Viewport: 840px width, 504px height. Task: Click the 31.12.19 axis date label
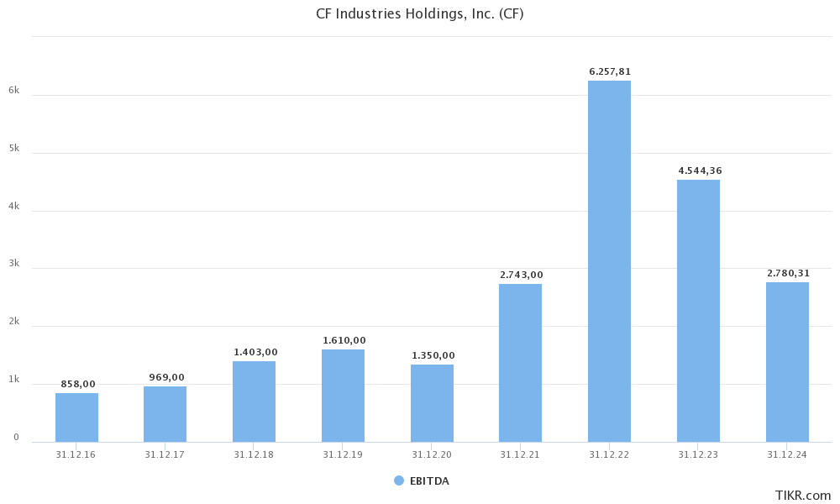(343, 454)
